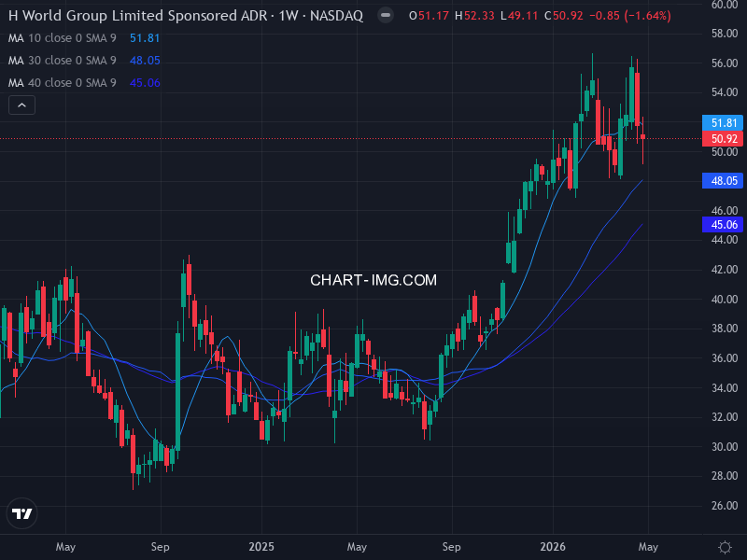The width and height of the screenshot is (747, 560).
Task: Select the MA 30 close indicator legend
Action: [63, 61]
